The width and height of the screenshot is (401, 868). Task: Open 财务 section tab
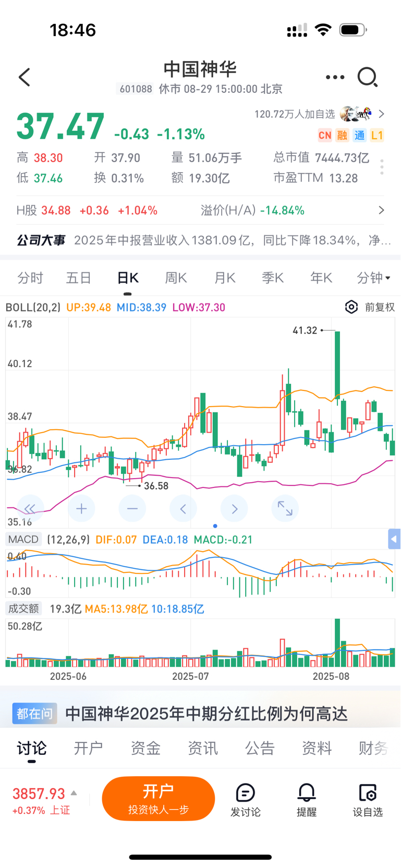(373, 748)
